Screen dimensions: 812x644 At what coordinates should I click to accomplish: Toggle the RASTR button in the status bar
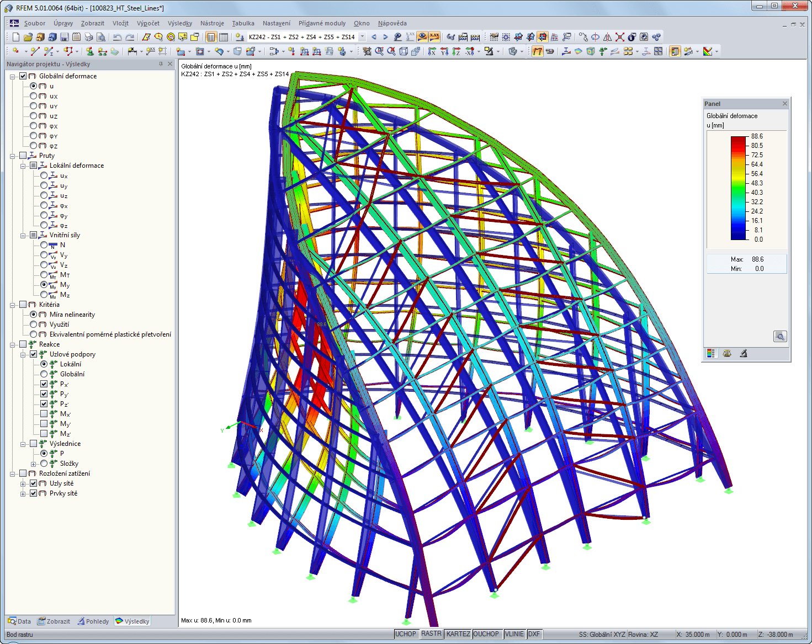[431, 634]
